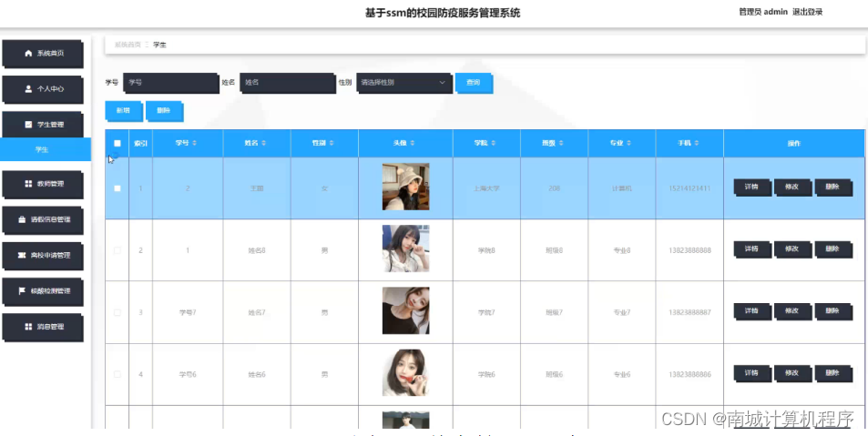Sort table by 头像 column arrows
Screen dimensions: 868x436
pyautogui.click(x=413, y=143)
